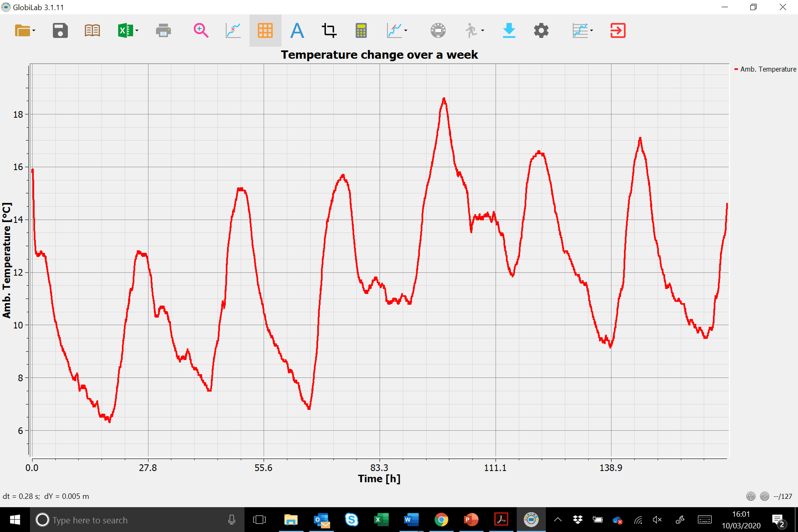Open the Windows Start menu

click(15, 520)
